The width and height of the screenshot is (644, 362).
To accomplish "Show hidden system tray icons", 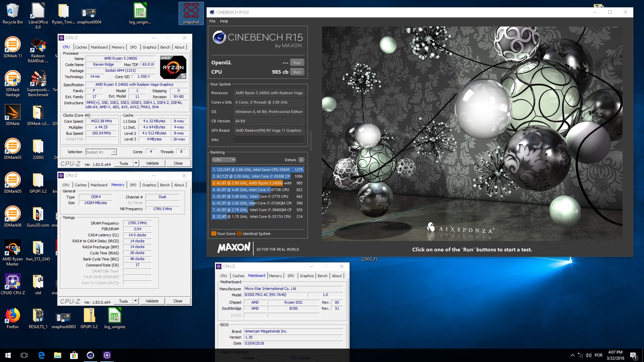I will click(x=572, y=355).
